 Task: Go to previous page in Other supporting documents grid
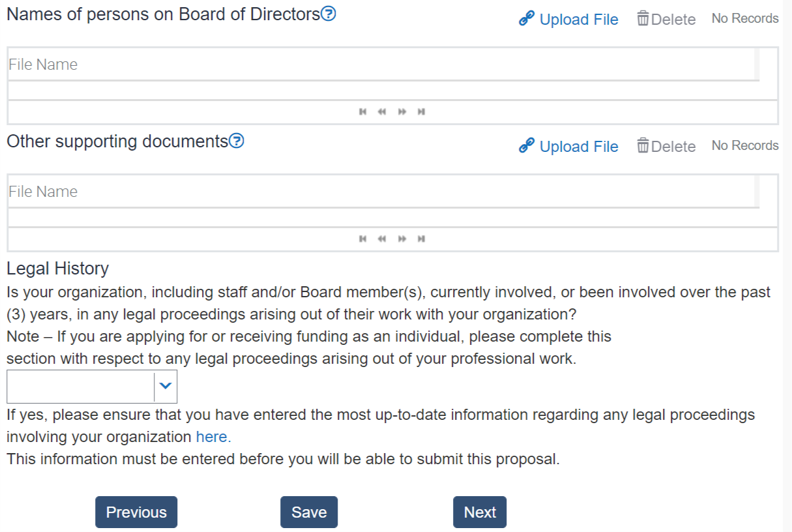pyautogui.click(x=382, y=239)
